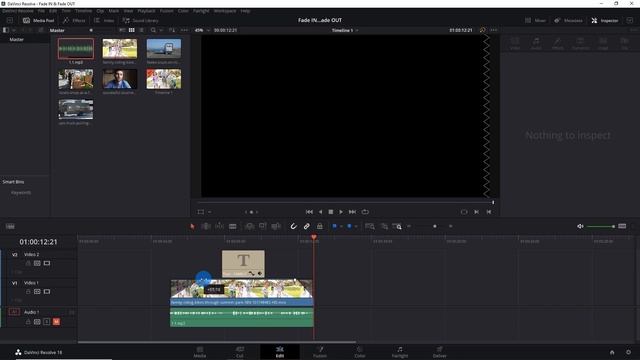The width and height of the screenshot is (640, 360).
Task: Open media pool search
Action: [153, 30]
